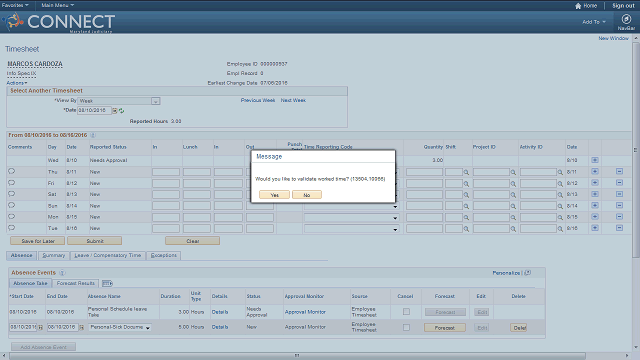Delete the Fri 8/12 row

pyautogui.click(x=619, y=183)
